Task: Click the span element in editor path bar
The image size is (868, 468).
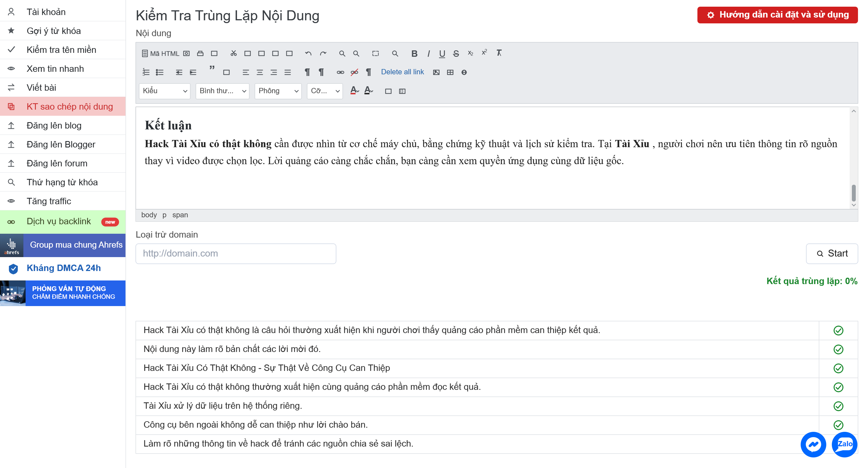Action: [180, 215]
